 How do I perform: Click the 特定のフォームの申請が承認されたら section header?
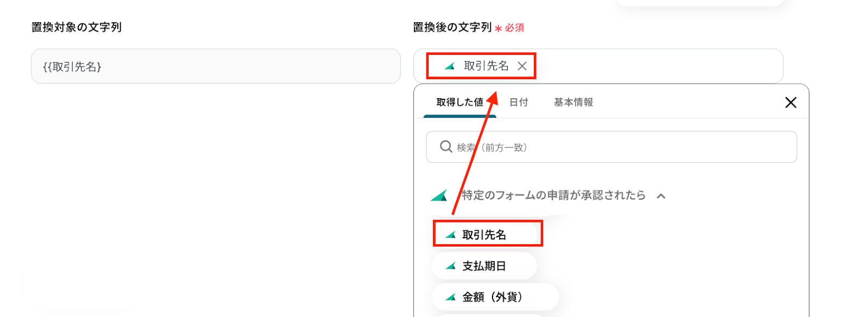[554, 195]
